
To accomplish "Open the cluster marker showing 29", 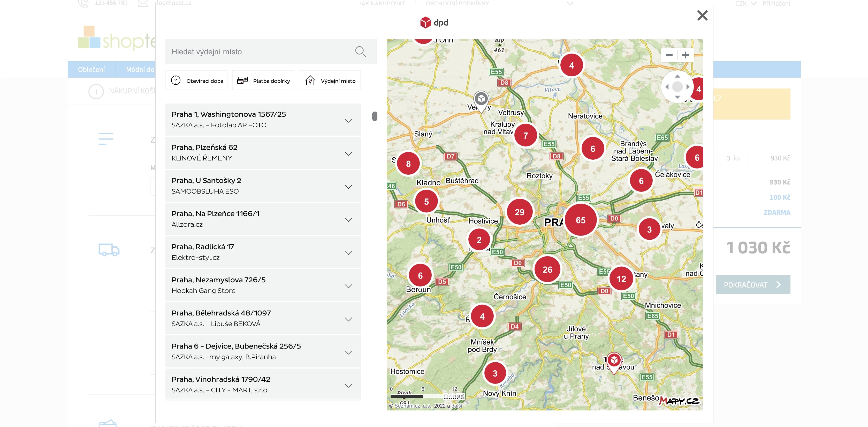I will (x=519, y=212).
